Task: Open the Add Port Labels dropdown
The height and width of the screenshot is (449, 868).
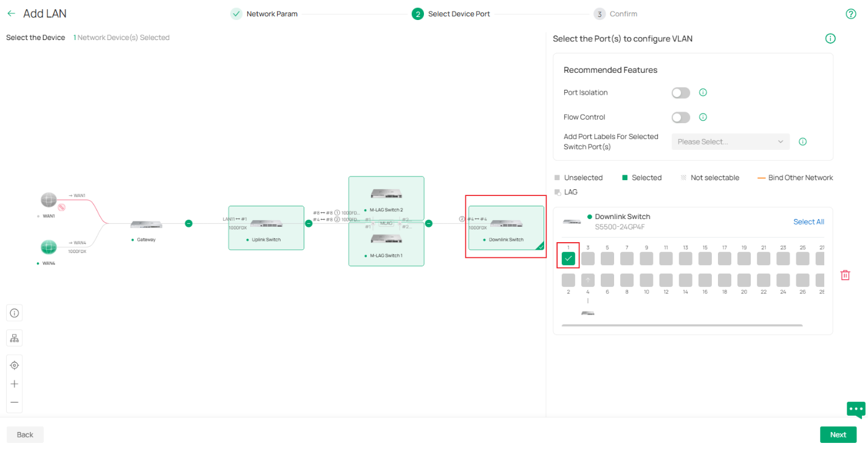Action: 730,141
